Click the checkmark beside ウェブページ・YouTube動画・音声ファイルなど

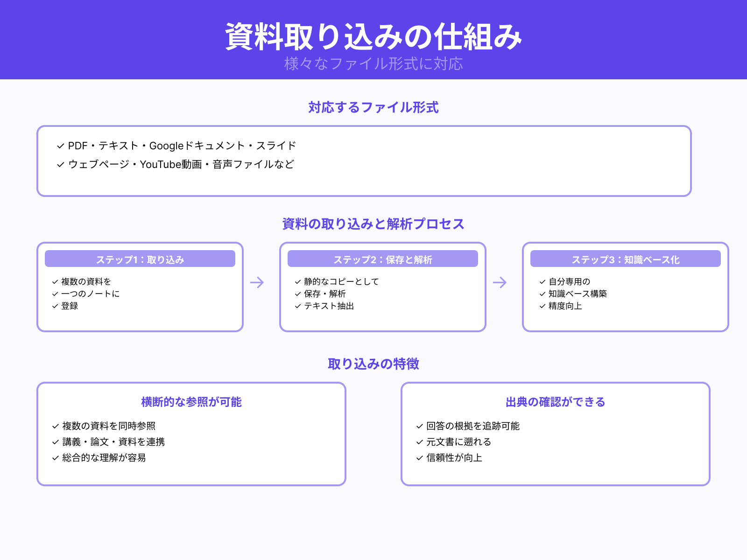60,164
